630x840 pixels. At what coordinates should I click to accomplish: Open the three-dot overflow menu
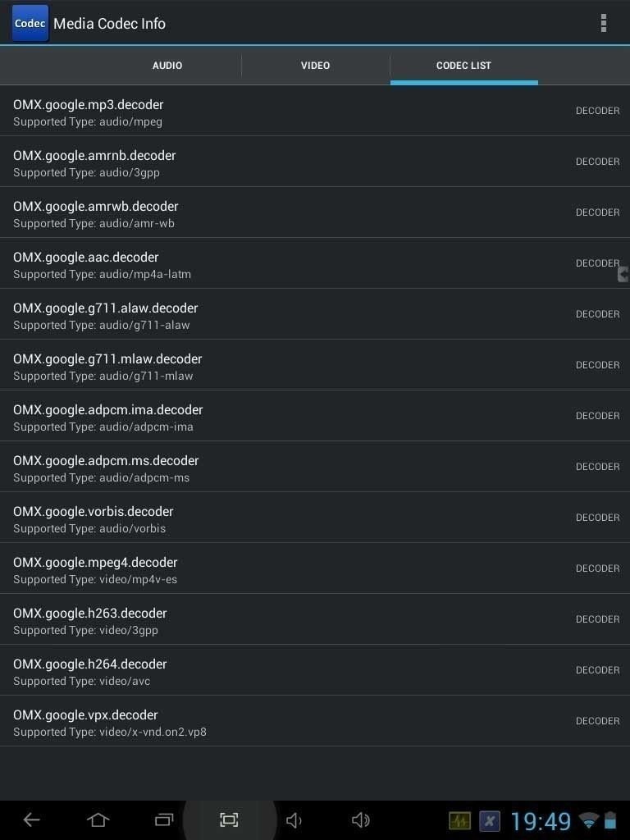point(604,23)
